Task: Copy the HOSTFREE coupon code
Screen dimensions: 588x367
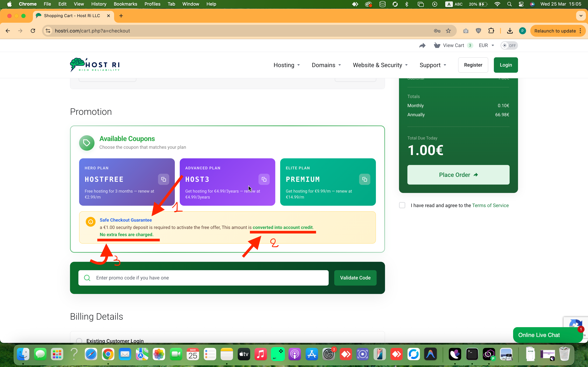Action: [163, 179]
